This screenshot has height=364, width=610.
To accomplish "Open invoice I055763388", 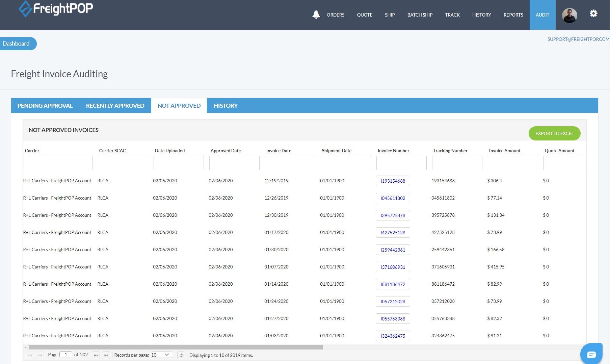I will coord(393,319).
